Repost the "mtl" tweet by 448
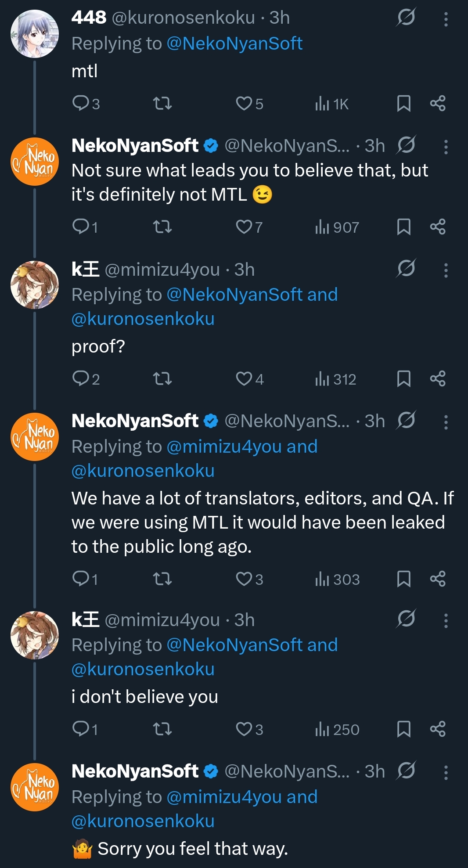Image resolution: width=468 pixels, height=868 pixels. point(162,104)
